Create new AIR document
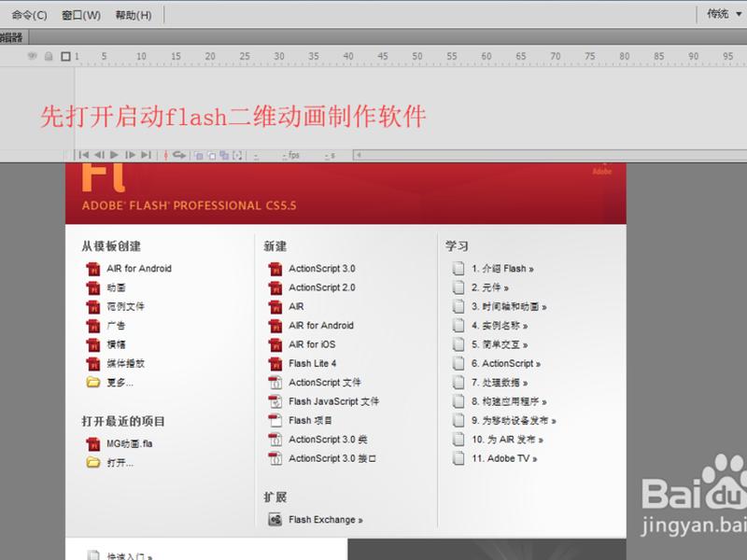Screen dimensions: 747x560 pos(296,307)
